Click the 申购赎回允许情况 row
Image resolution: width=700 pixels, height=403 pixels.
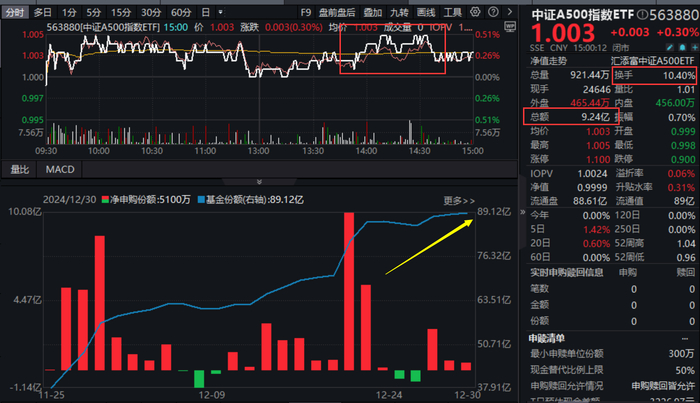pos(612,386)
